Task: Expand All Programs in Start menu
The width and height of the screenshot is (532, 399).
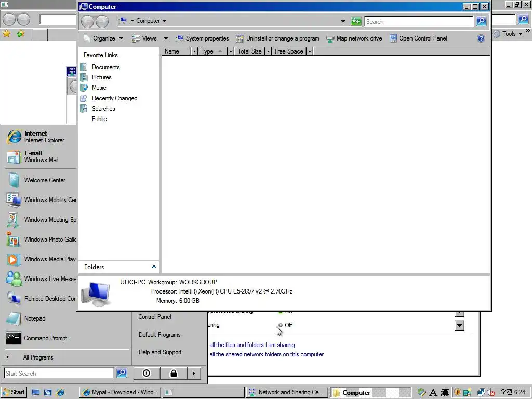Action: click(x=38, y=357)
